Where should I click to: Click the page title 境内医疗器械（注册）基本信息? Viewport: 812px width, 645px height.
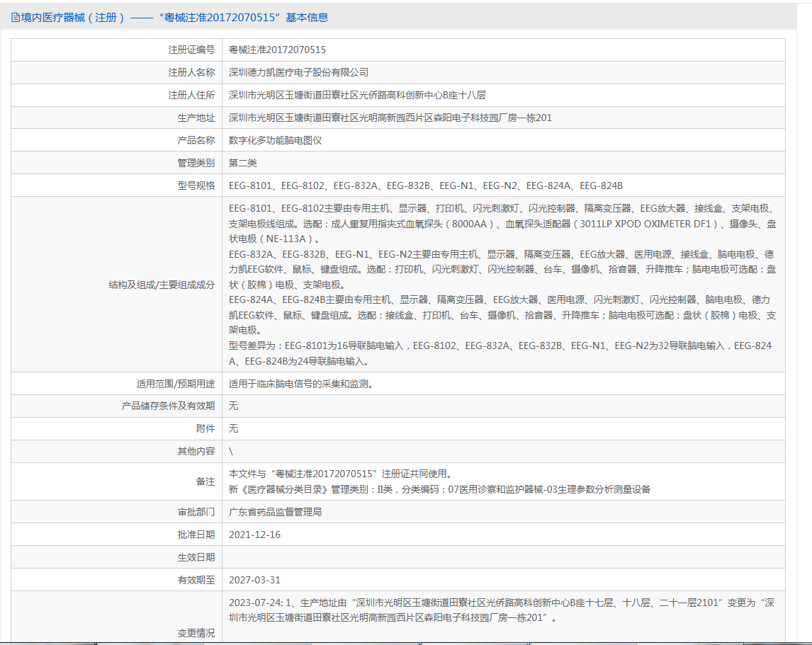174,18
